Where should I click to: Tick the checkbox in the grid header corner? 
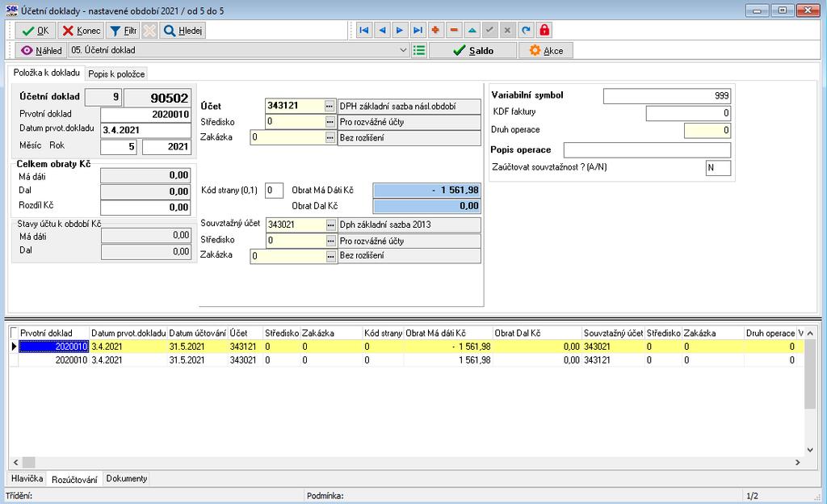[15, 333]
